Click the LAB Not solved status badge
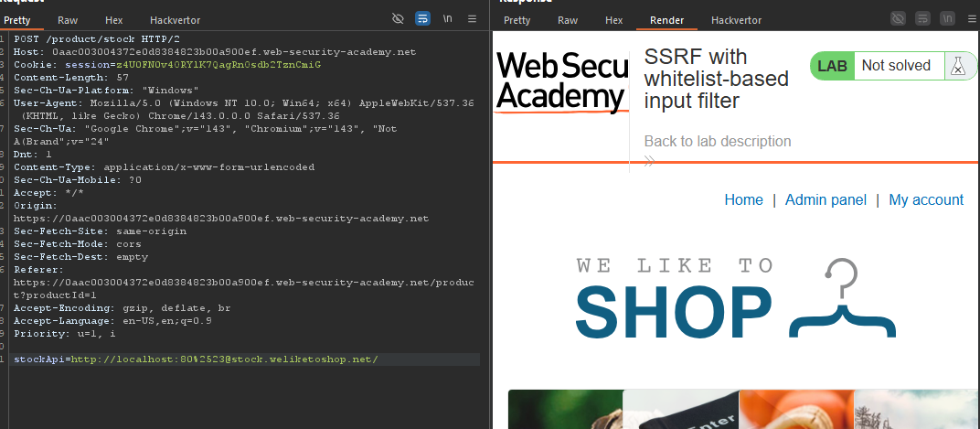Viewport: 980px width, 429px height. pyautogui.click(x=894, y=66)
